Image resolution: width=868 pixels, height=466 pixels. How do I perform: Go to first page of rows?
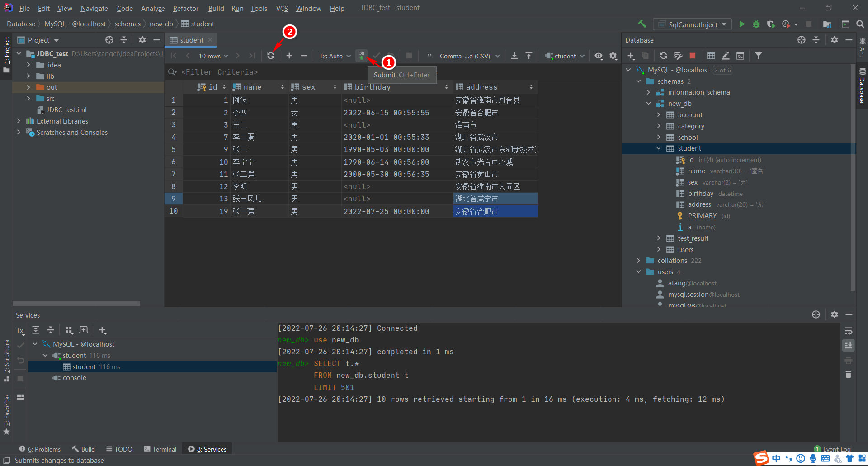pyautogui.click(x=174, y=56)
